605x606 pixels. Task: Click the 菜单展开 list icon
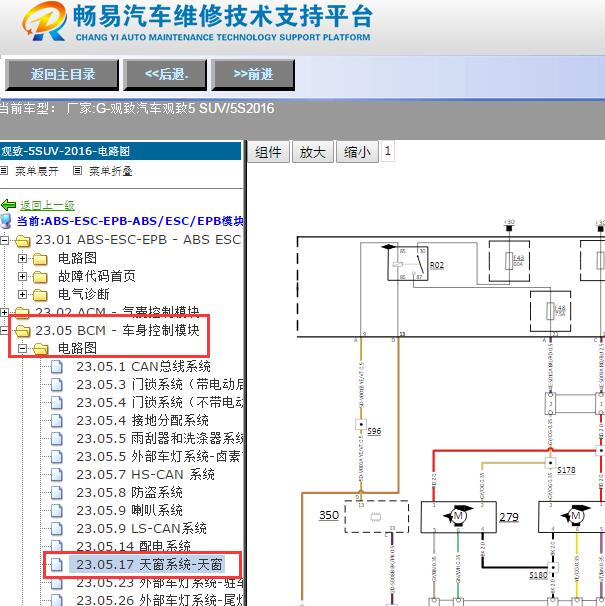[x=4, y=170]
